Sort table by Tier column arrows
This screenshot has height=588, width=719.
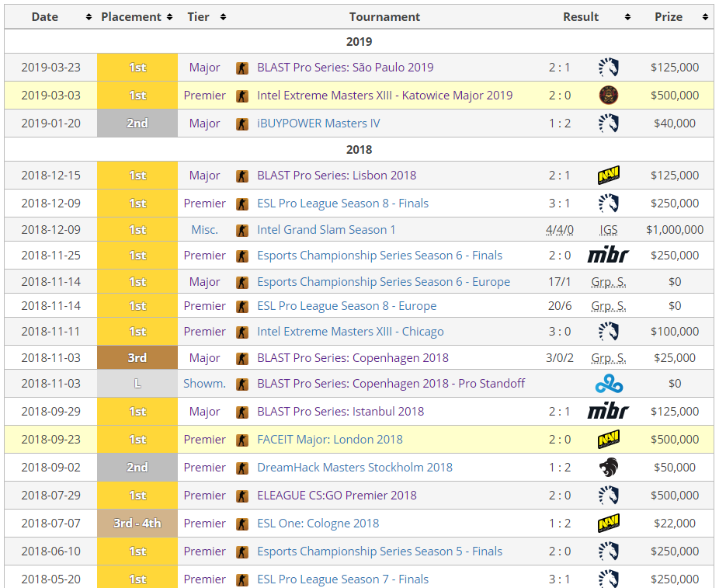[224, 17]
